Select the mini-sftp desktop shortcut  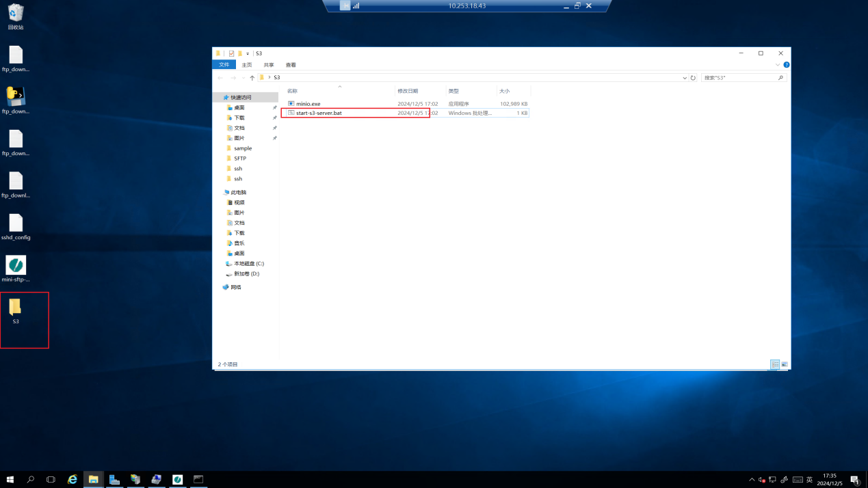point(16,269)
